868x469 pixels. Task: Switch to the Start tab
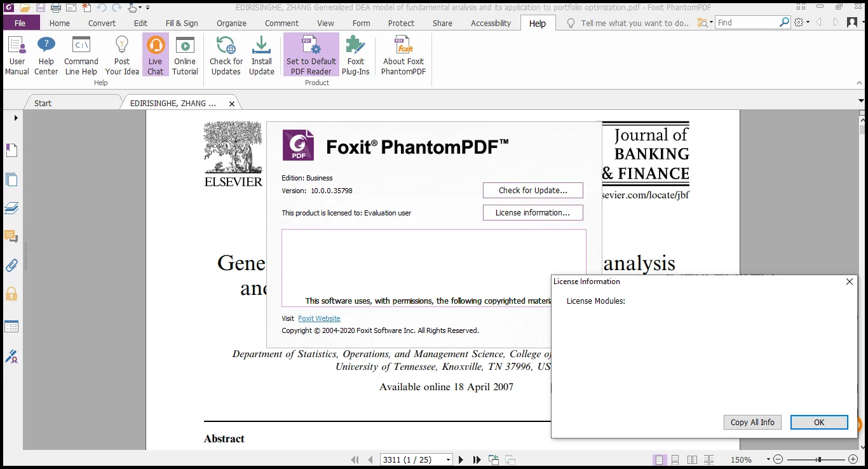42,102
